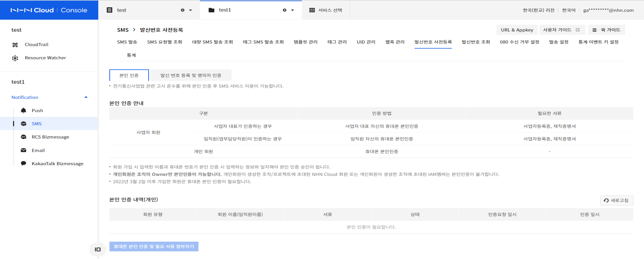Open the 080 수신 거부 설정 tab
644x259 pixels.
519,42
